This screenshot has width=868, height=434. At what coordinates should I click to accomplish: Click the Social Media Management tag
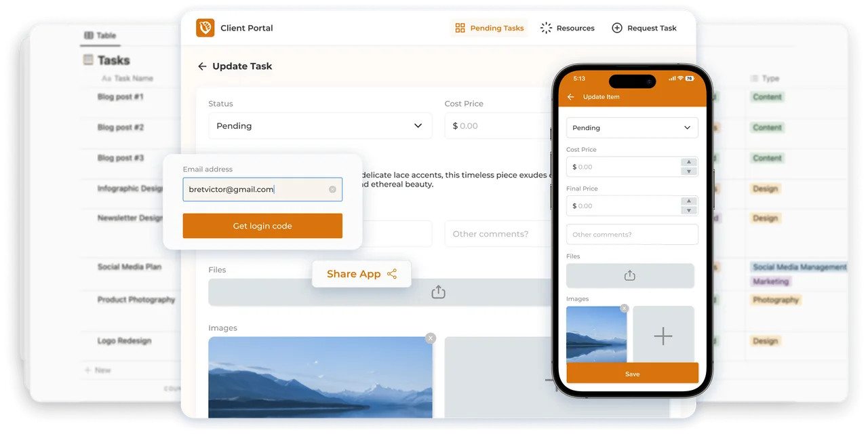pos(800,267)
